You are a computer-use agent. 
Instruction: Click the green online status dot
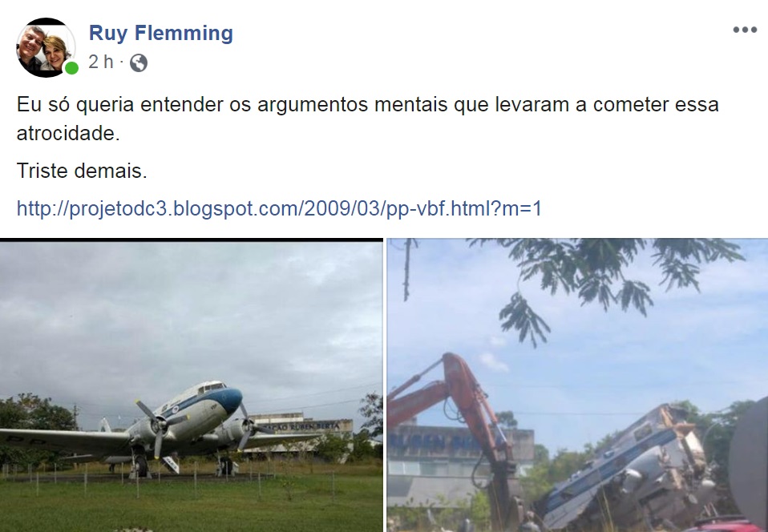click(x=71, y=68)
